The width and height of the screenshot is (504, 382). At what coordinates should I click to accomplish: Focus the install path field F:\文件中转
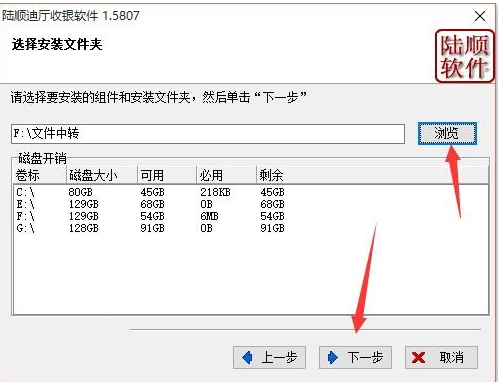(x=208, y=134)
